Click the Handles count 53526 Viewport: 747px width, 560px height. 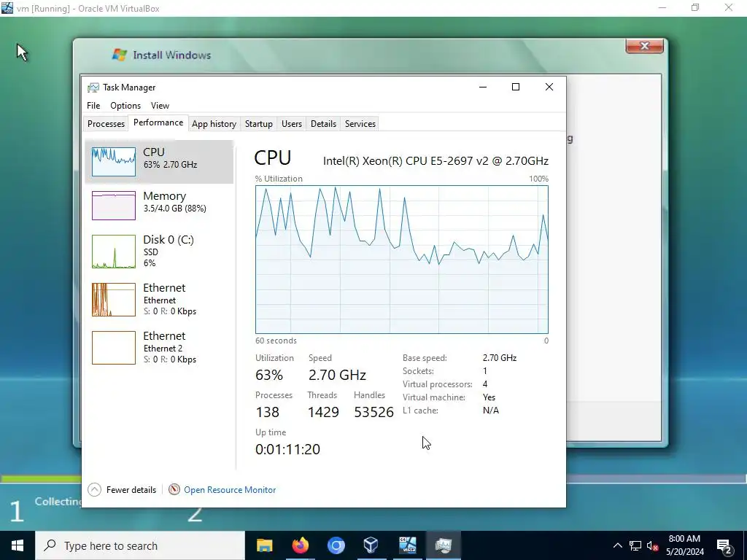pyautogui.click(x=374, y=412)
